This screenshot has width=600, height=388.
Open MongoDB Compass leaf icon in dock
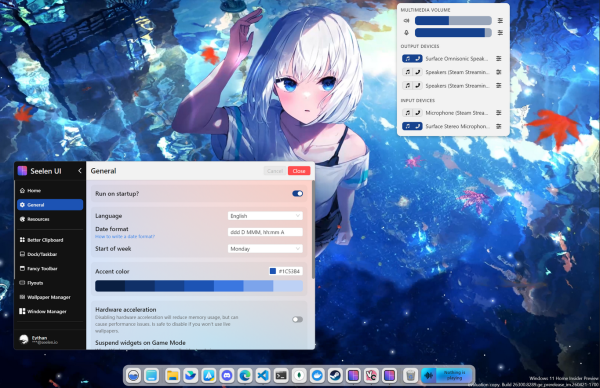(x=299, y=376)
